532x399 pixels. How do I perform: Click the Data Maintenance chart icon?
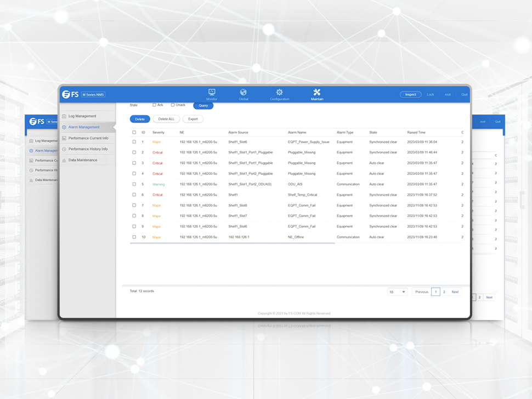coord(64,160)
